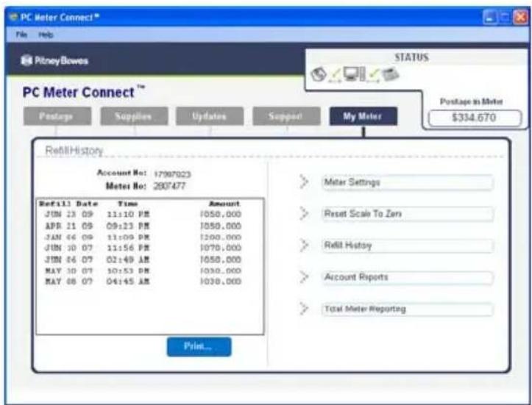Select the 04:45 AM refill row
Screen dimensions: 532x405
(143, 282)
